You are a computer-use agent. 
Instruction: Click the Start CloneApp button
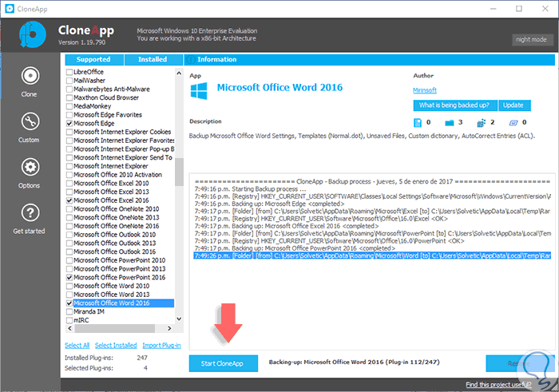coord(223,363)
